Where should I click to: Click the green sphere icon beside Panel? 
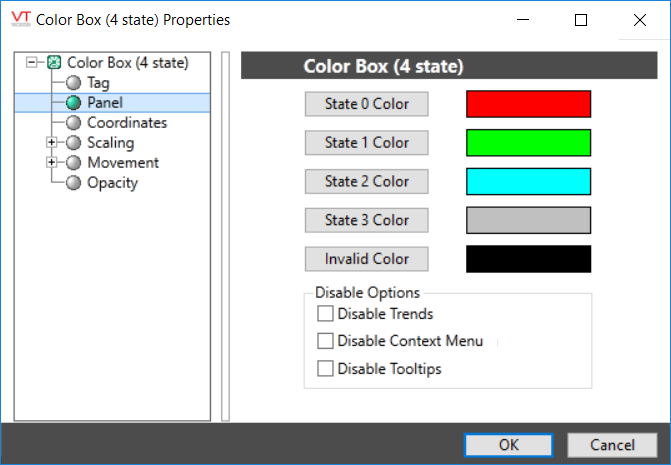click(x=73, y=103)
